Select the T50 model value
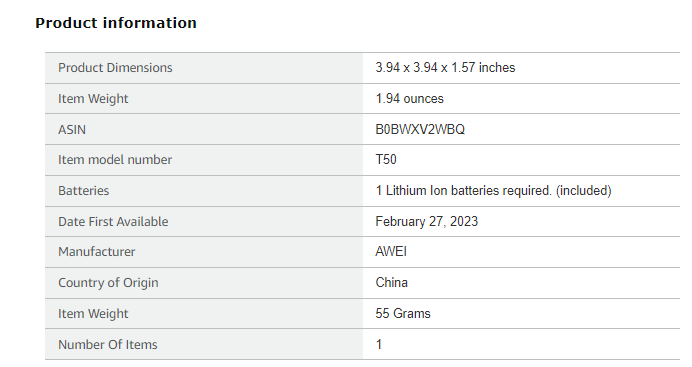 [x=386, y=159]
